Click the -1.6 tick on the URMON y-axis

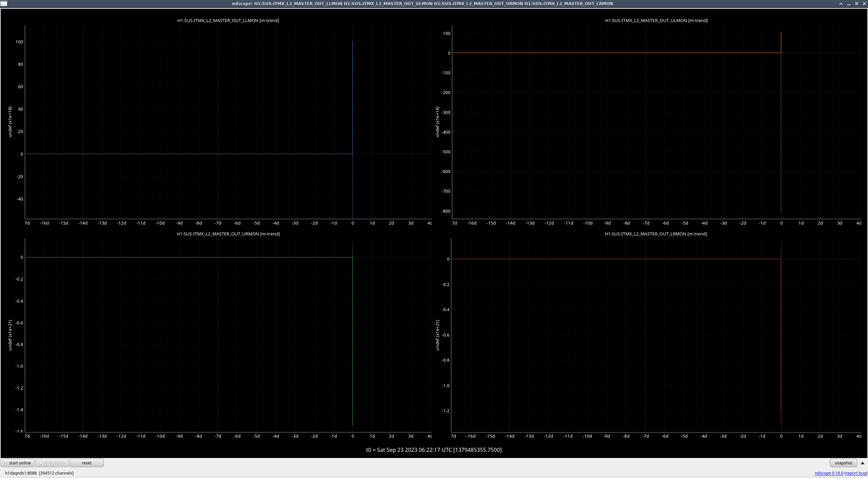pos(19,431)
